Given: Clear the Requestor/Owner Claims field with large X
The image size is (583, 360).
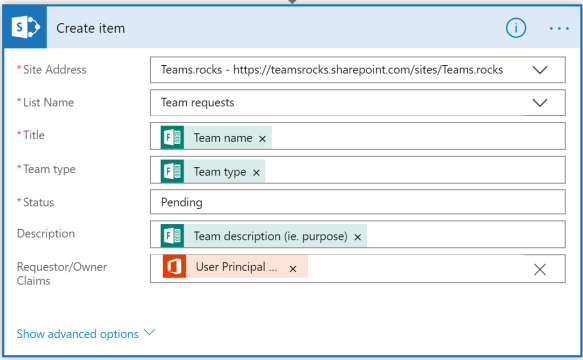Looking at the screenshot, I should (540, 269).
